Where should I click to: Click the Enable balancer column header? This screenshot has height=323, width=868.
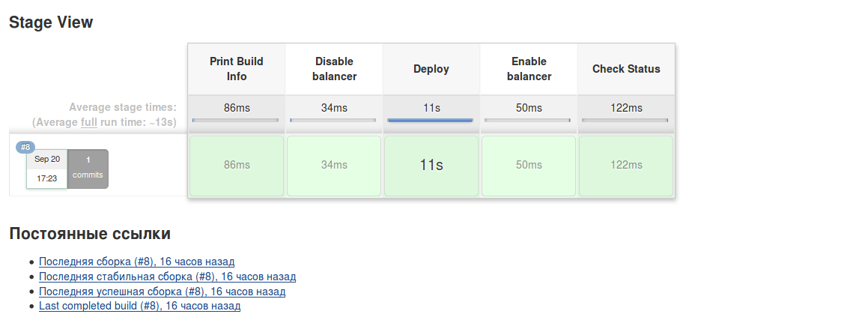pos(529,69)
